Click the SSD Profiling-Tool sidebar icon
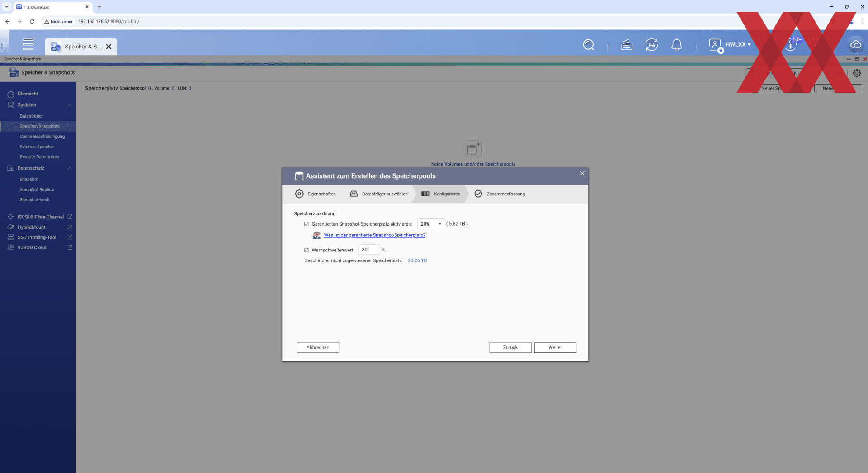The height and width of the screenshot is (473, 868). pos(11,237)
